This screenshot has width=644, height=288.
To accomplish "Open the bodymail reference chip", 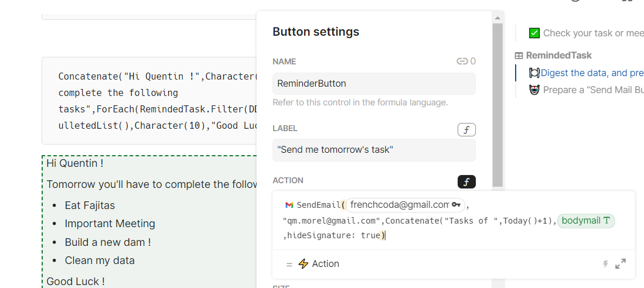I will coord(585,221).
